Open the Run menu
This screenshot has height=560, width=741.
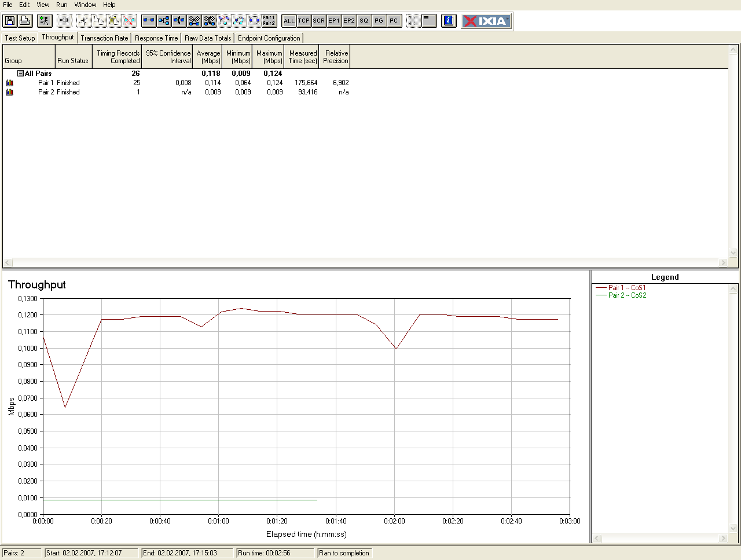pyautogui.click(x=61, y=5)
